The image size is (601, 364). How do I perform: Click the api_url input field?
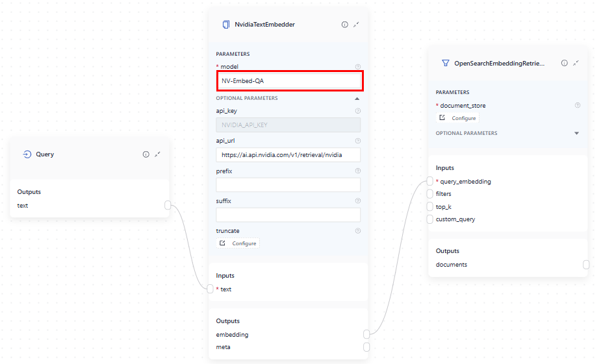click(288, 155)
